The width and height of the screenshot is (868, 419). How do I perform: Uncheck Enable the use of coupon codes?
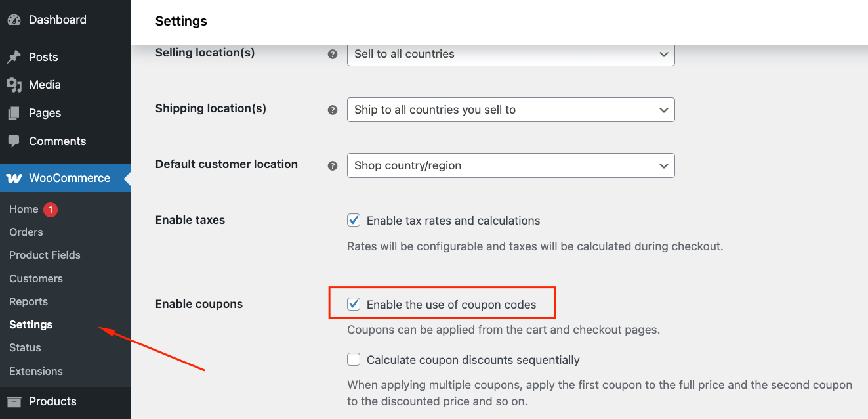tap(354, 304)
